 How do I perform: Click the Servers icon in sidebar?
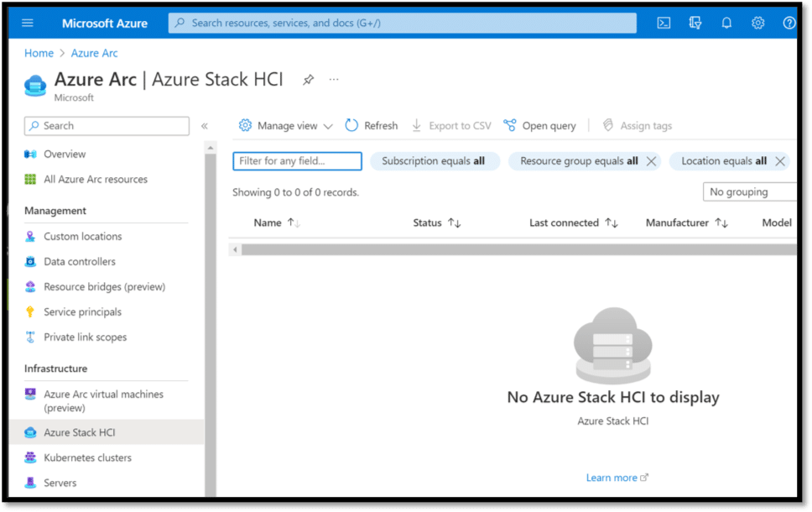pyautogui.click(x=30, y=483)
